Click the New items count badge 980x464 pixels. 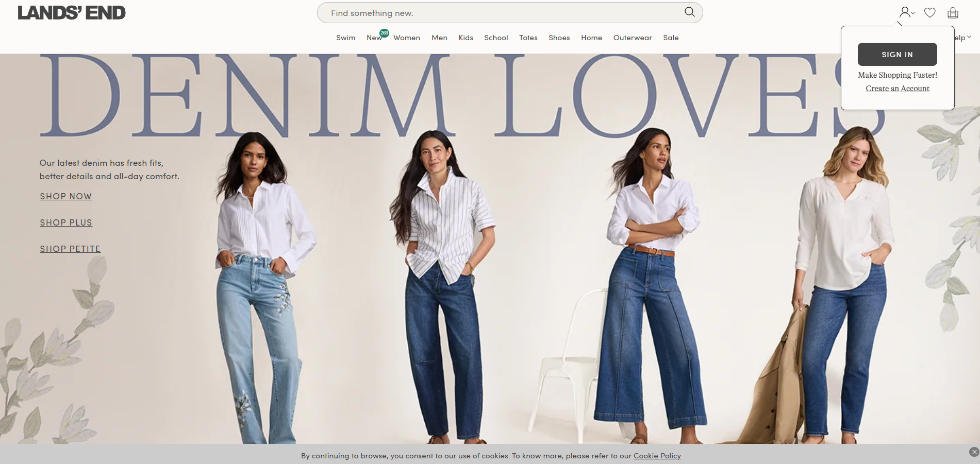point(384,32)
